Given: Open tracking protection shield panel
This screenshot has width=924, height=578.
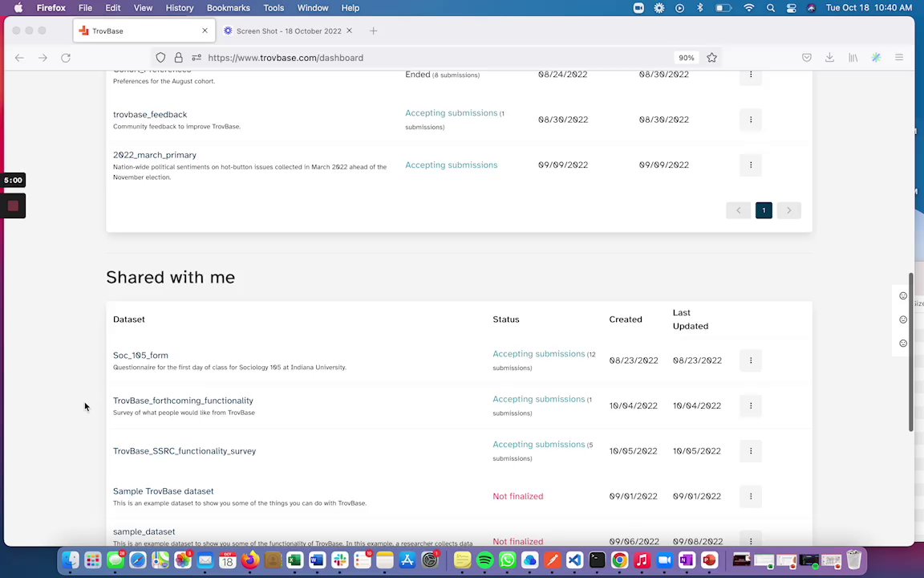Looking at the screenshot, I should [x=160, y=58].
